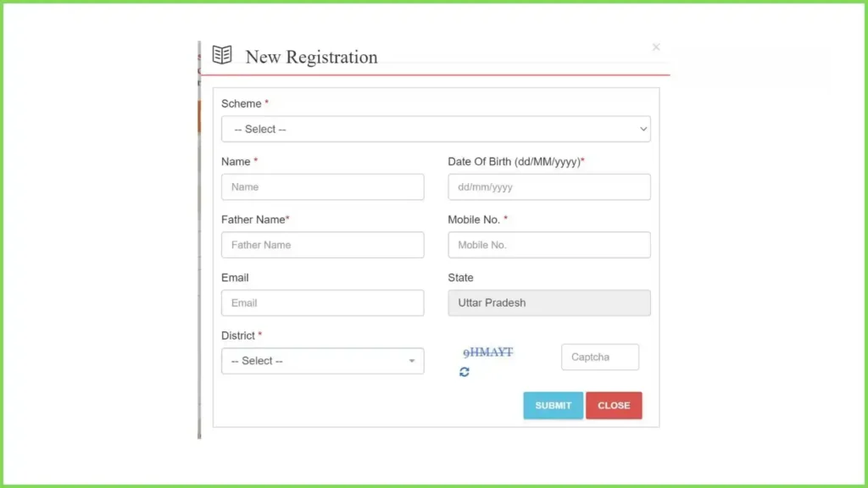Click the New Registration heading
The image size is (868, 488).
pos(311,57)
